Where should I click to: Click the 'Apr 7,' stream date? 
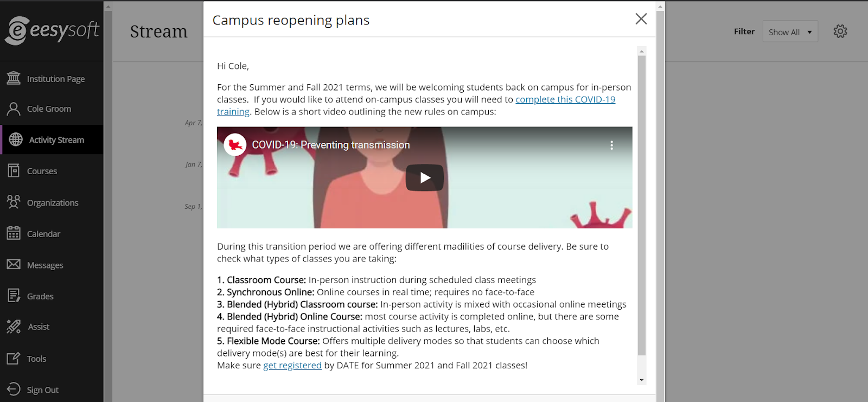(x=193, y=123)
